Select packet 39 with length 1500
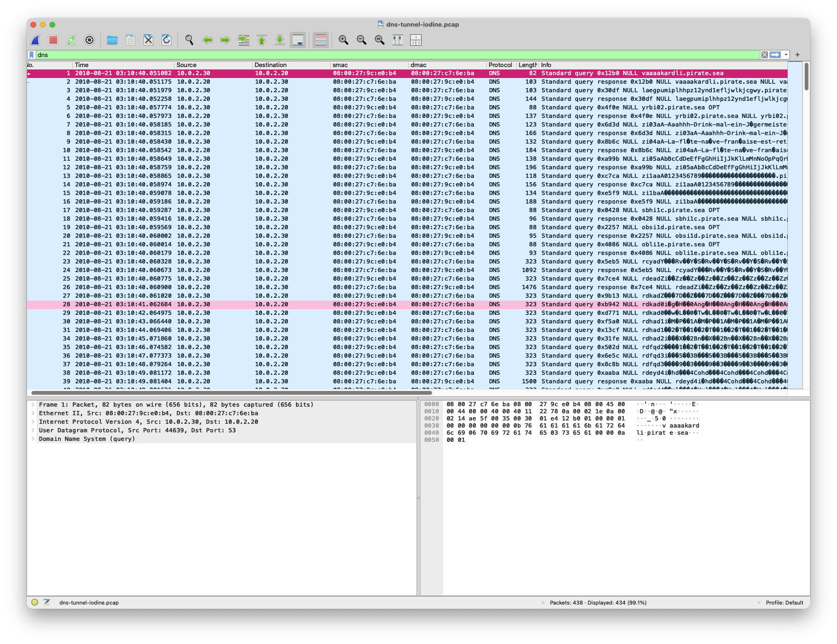The height and width of the screenshot is (644, 837). click(407, 381)
